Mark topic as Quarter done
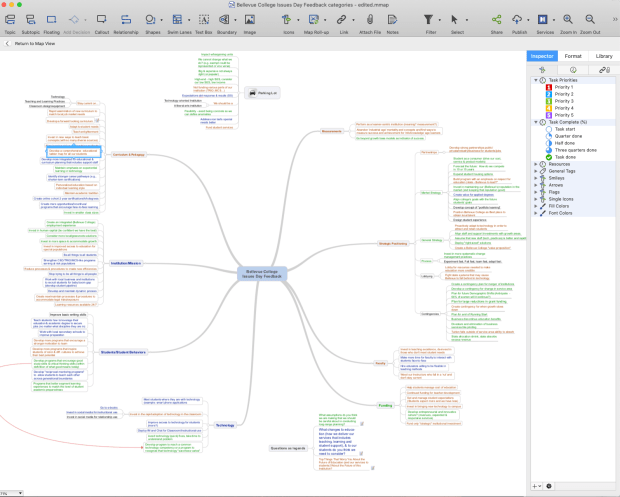This screenshot has height=497, width=620. [x=564, y=136]
